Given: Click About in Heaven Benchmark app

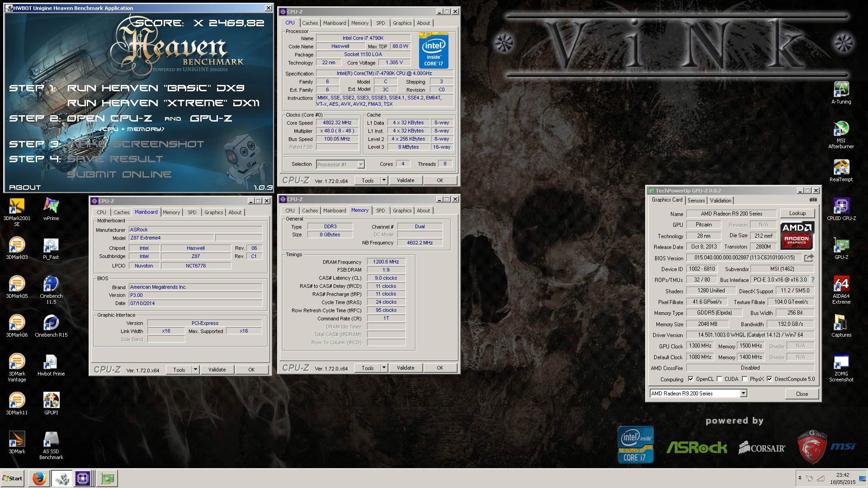Looking at the screenshot, I should click(x=25, y=187).
